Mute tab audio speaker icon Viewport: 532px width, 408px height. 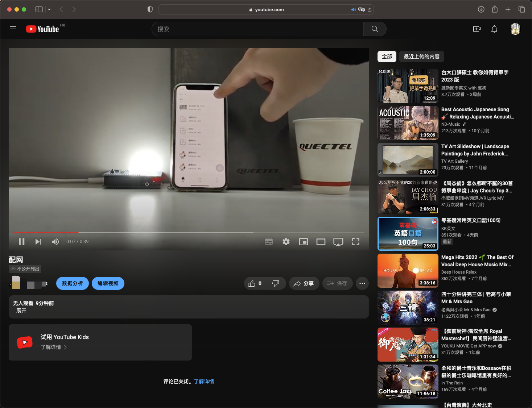354,9
